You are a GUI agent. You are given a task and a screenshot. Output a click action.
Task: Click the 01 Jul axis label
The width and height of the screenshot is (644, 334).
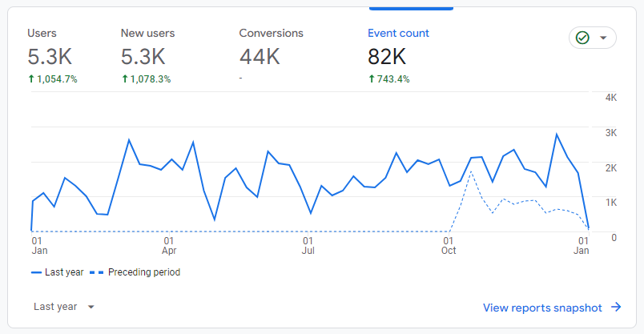coord(308,246)
